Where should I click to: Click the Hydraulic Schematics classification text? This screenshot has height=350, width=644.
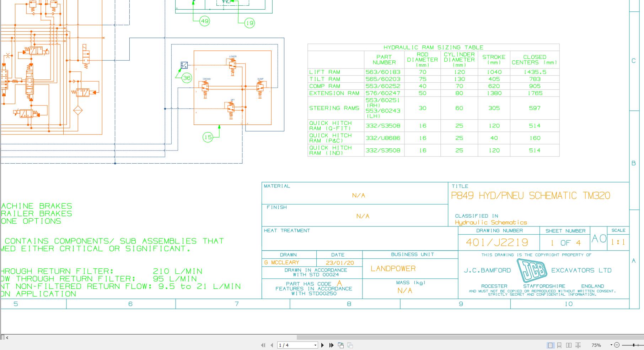coord(491,223)
